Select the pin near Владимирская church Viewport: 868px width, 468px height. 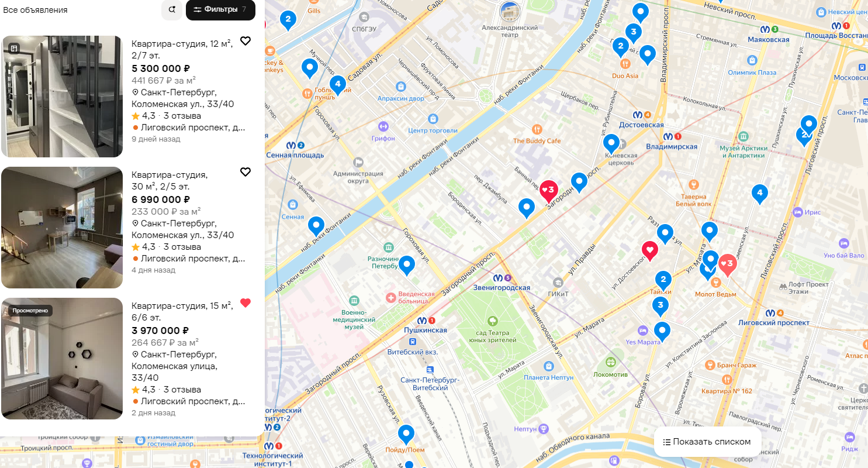pyautogui.click(x=611, y=143)
